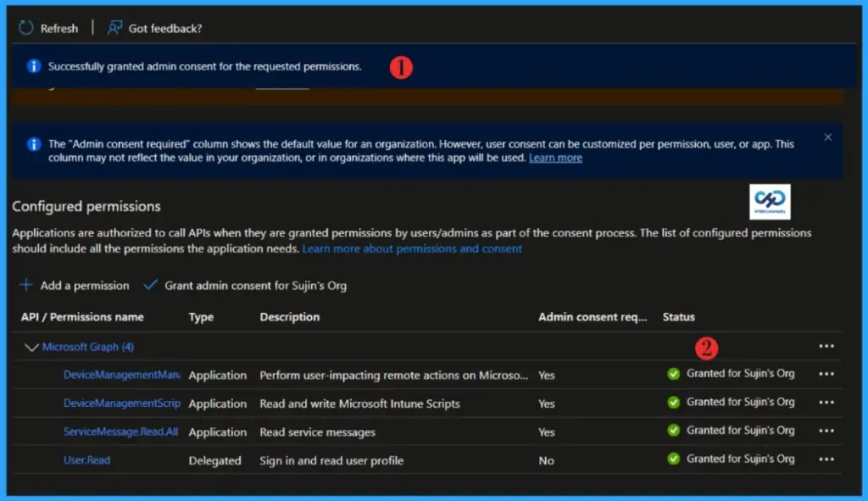868x501 pixels.
Task: Click No consent value for User.Read row
Action: [546, 460]
